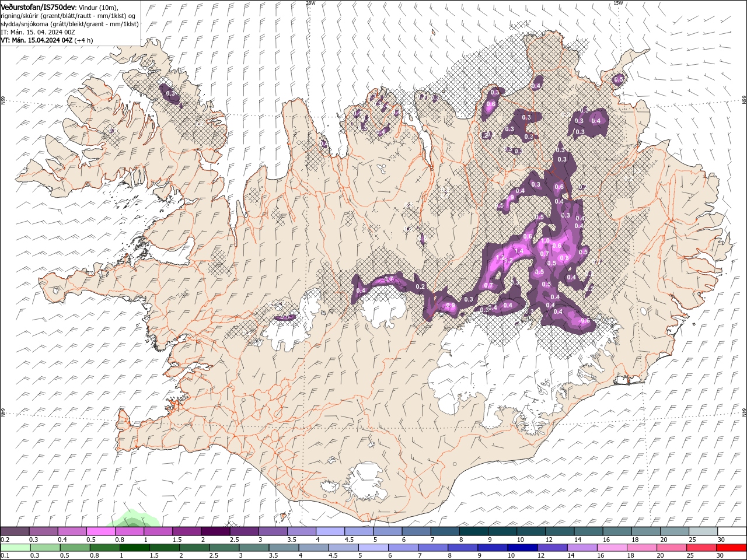
Task: Click the 1.0 snowfall value on the map
Action: [x=546, y=240]
